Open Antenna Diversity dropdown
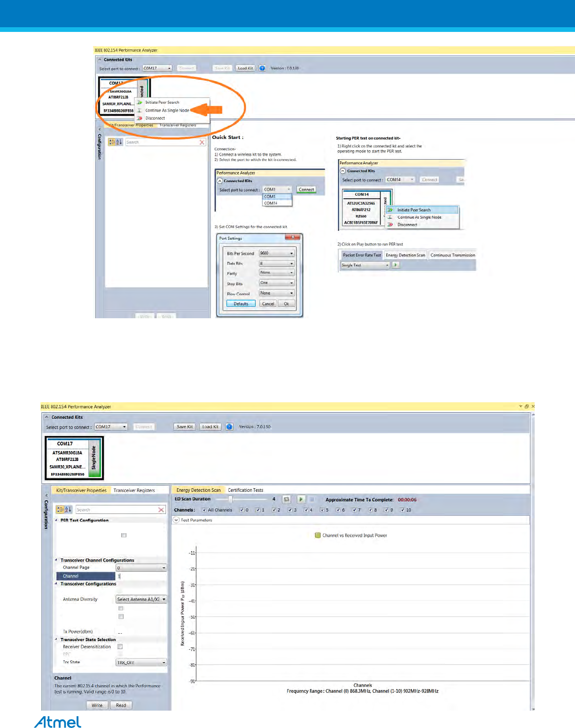The width and height of the screenshot is (575, 728). coord(141,599)
